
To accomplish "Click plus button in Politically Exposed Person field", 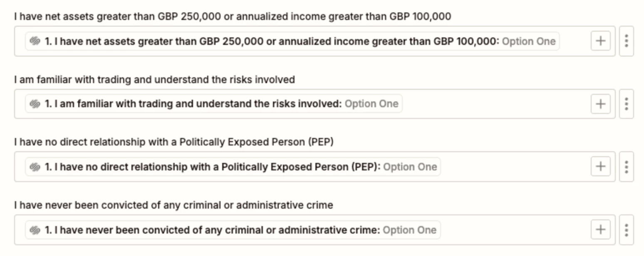I will [x=600, y=167].
